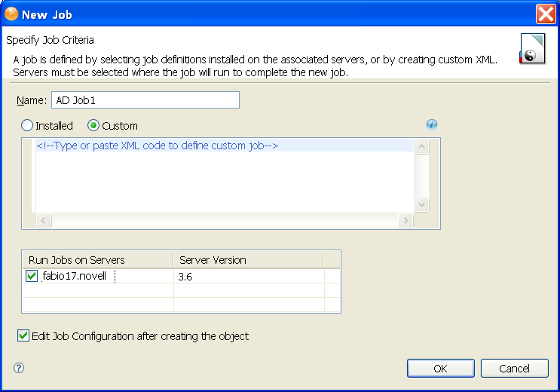Close the New Job dialog

point(546,14)
